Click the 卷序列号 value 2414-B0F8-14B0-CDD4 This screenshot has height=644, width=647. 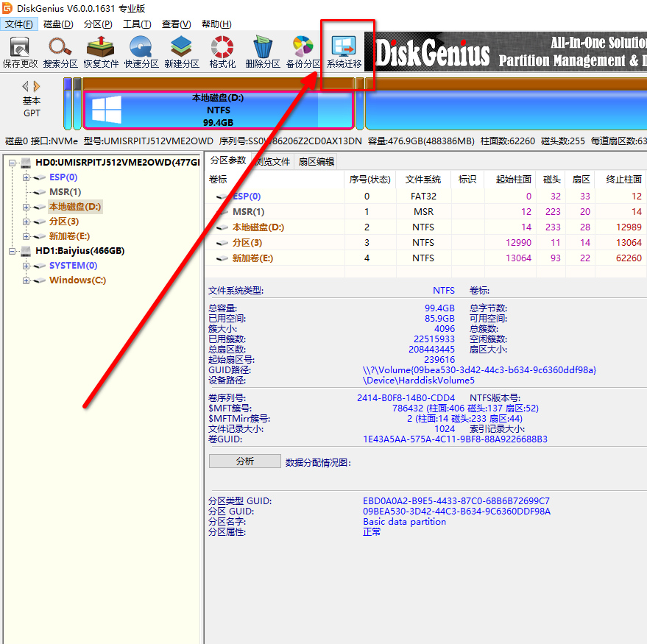pyautogui.click(x=406, y=398)
